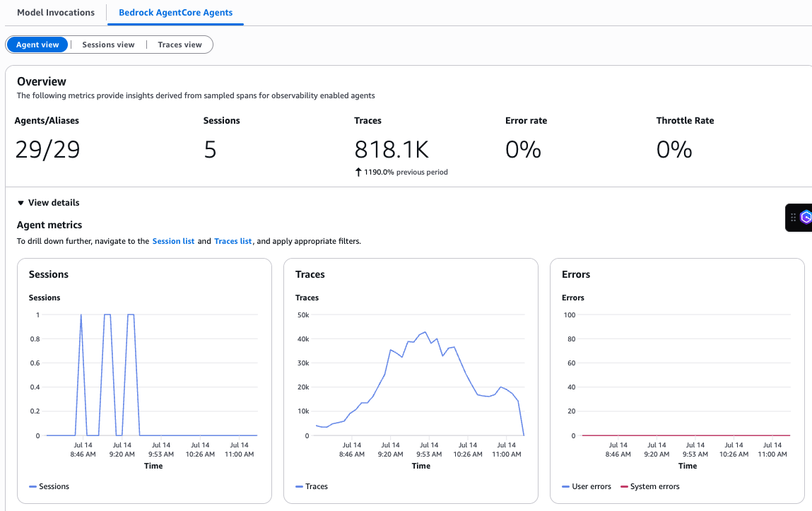Click the six-dot drag handle on floating widget
This screenshot has width=812, height=511.
[x=793, y=218]
